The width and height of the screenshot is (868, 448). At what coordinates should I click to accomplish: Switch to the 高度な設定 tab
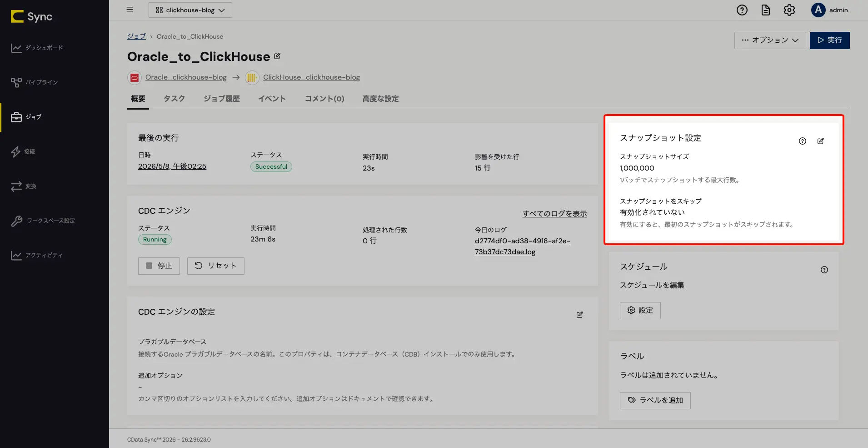pos(380,99)
